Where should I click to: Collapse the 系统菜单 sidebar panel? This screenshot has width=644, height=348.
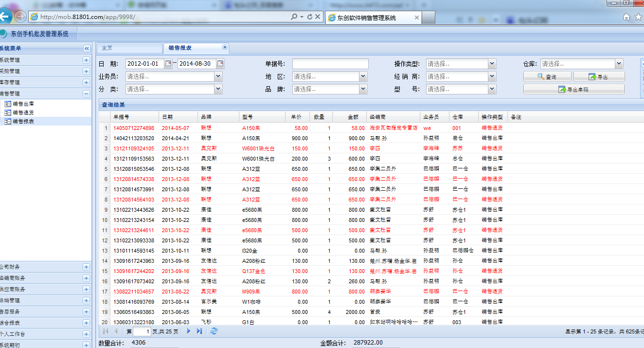tap(87, 48)
